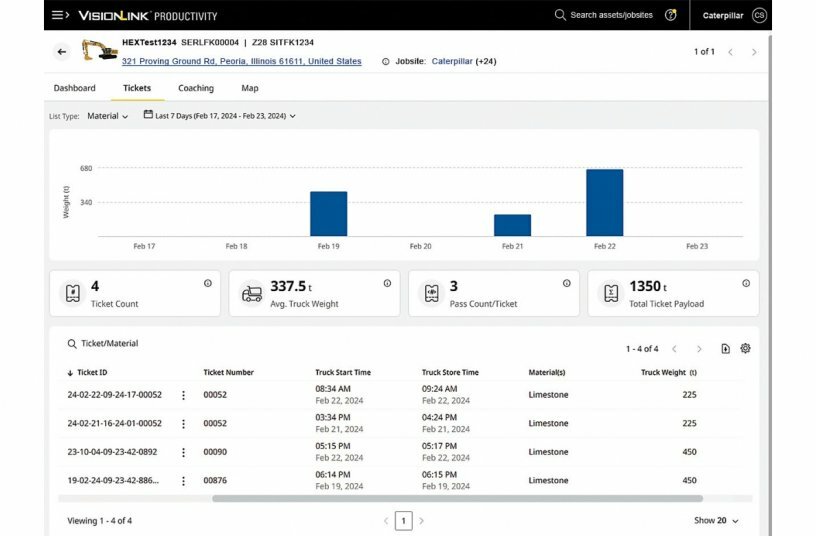Click the export tickets icon

point(726,349)
